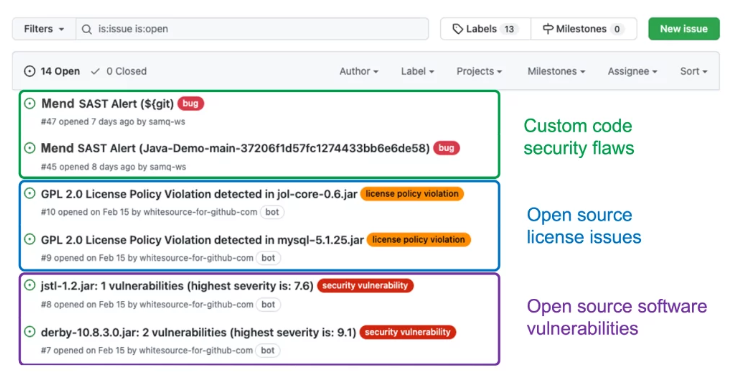Show the 0 Closed issues
Viewport: 740px width, 384px height.
pos(119,71)
